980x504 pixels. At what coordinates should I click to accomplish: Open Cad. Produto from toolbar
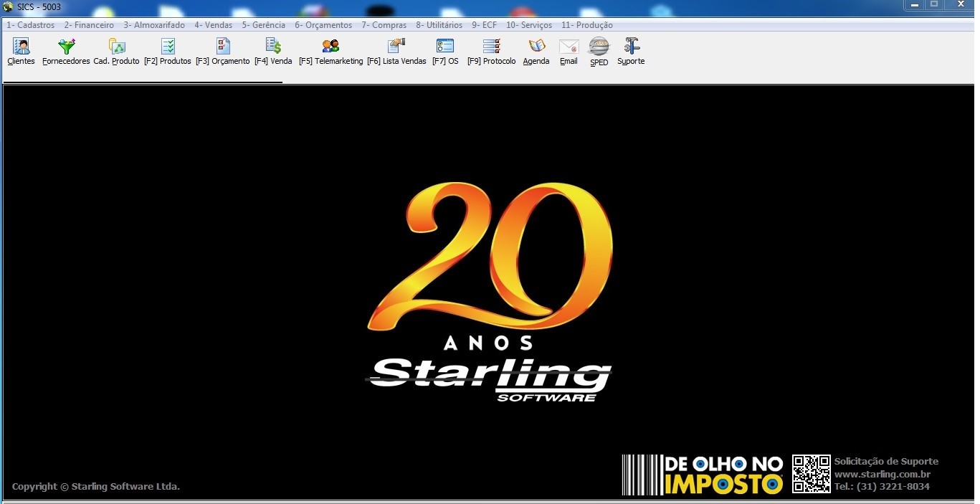(x=116, y=47)
